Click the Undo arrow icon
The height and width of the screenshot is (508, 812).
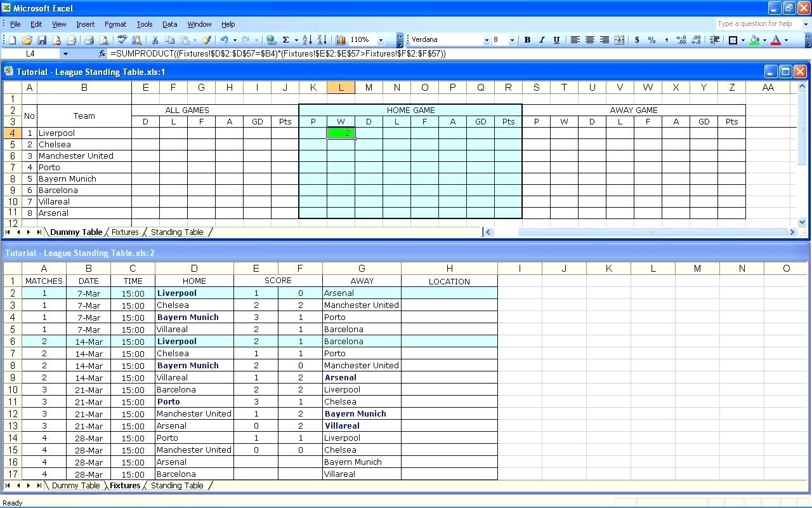[225, 40]
